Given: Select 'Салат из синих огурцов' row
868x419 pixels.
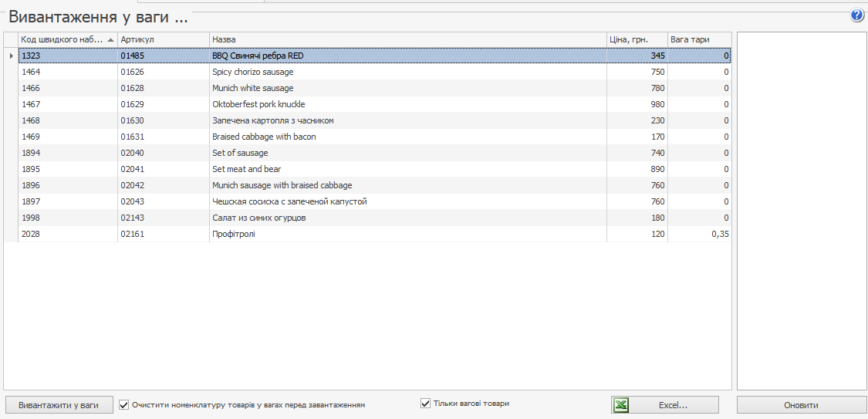Looking at the screenshot, I should [x=259, y=218].
